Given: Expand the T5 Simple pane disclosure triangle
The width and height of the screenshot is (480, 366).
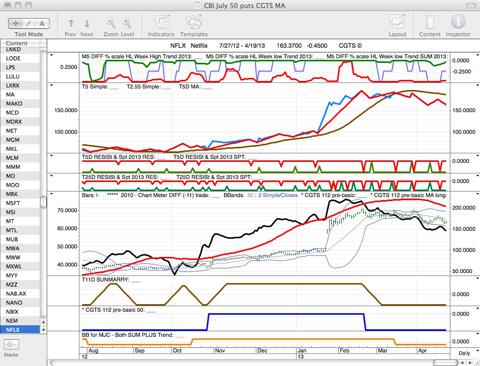Looking at the screenshot, I should click(51, 86).
